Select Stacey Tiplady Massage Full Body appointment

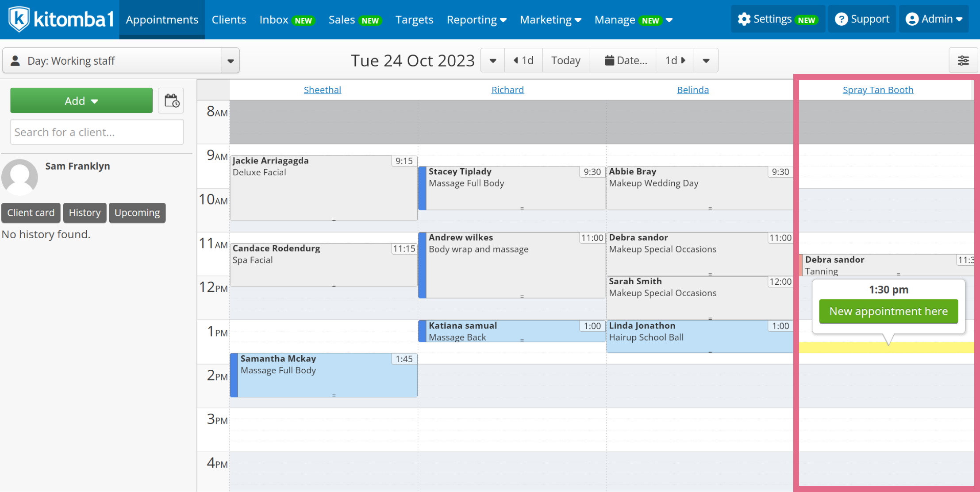pos(512,188)
